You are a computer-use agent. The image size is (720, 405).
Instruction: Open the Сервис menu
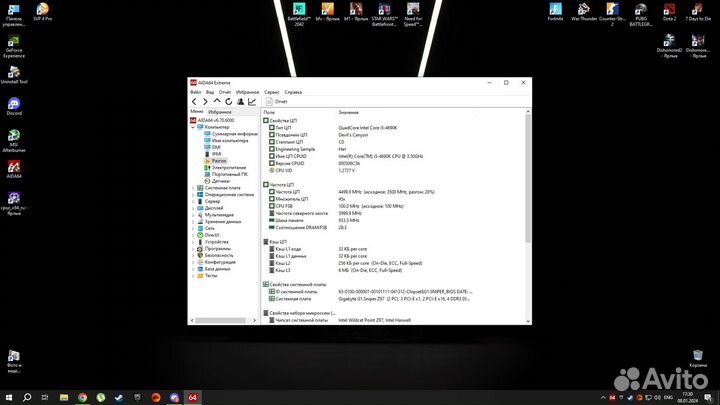[x=272, y=92]
